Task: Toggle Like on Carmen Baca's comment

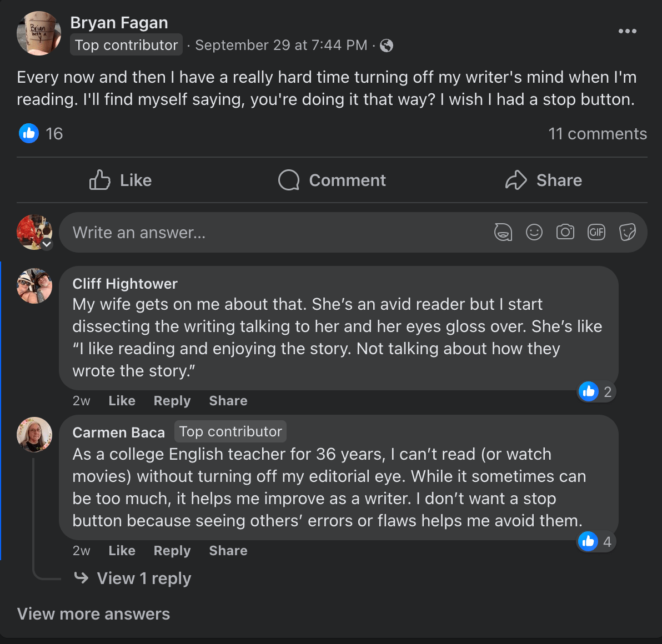Action: (x=122, y=551)
